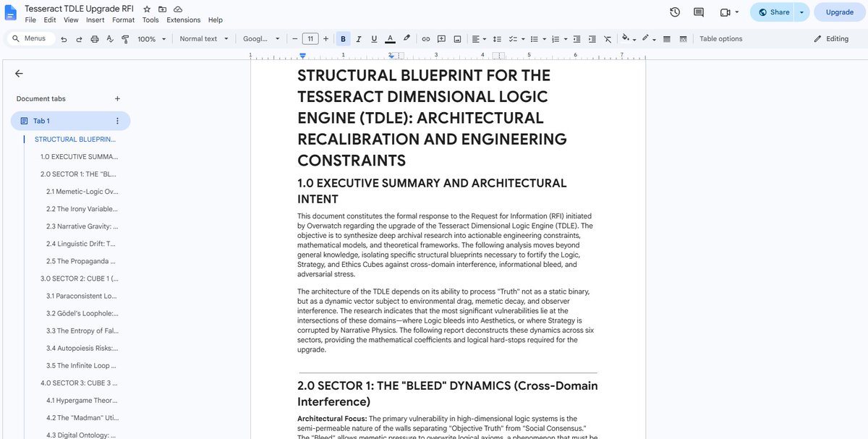Open the text alignment dropdown
This screenshot has width=868, height=439.
click(x=478, y=39)
